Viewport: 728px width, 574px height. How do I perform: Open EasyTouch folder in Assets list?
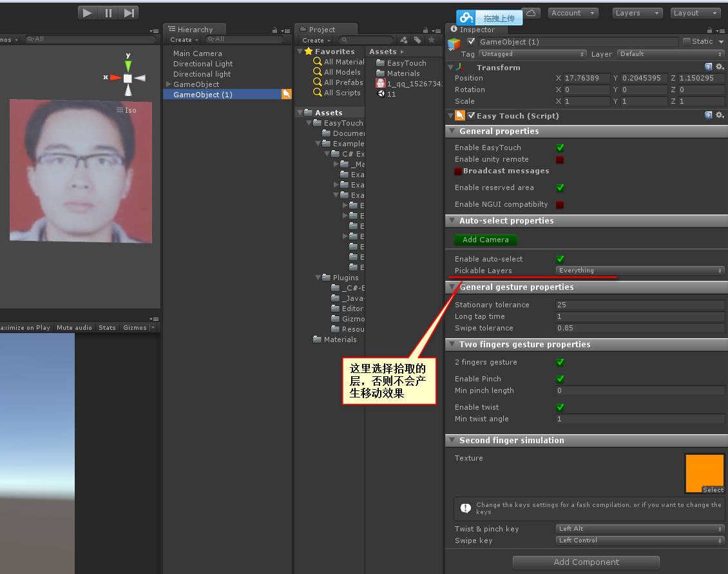coord(401,62)
